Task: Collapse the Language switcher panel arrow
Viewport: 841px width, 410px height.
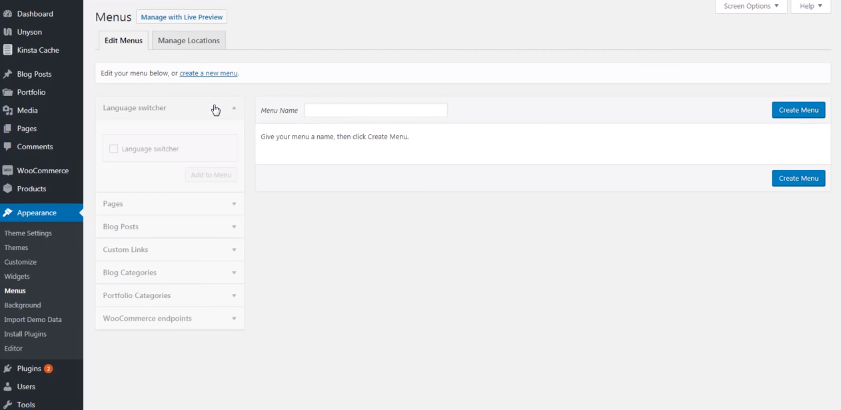Action: click(x=234, y=108)
